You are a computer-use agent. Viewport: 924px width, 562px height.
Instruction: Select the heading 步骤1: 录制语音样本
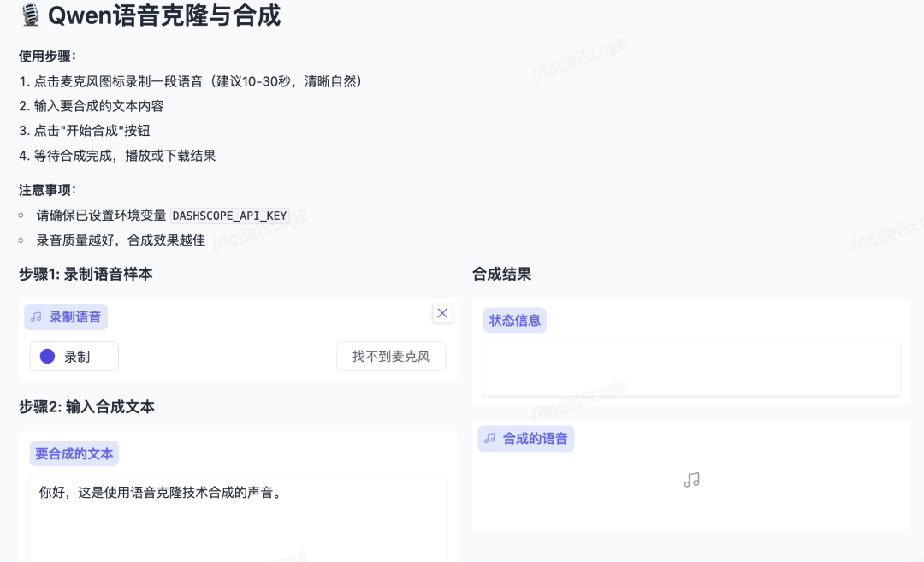[x=85, y=274]
